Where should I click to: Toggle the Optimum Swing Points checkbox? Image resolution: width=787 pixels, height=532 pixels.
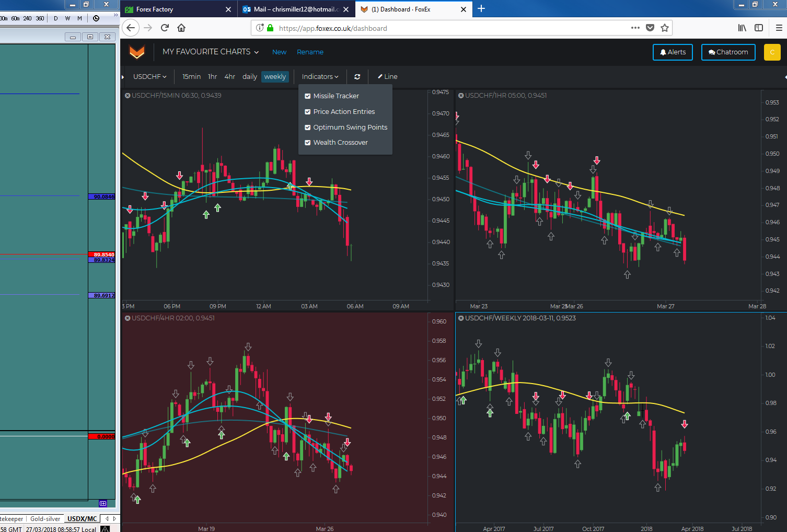pos(308,128)
